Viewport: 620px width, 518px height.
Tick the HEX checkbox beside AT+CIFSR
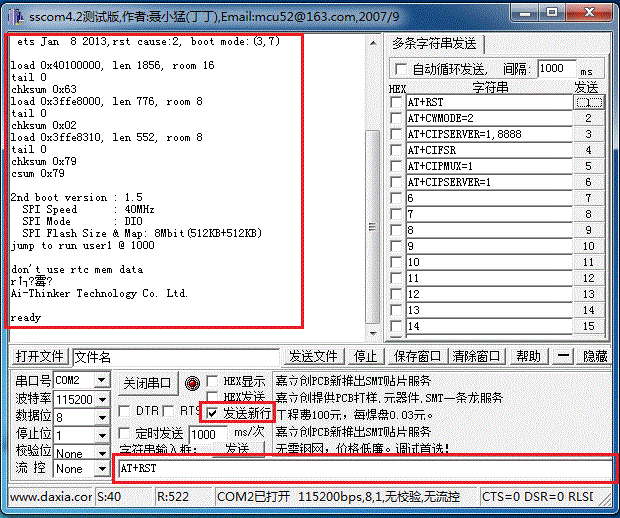[x=396, y=150]
